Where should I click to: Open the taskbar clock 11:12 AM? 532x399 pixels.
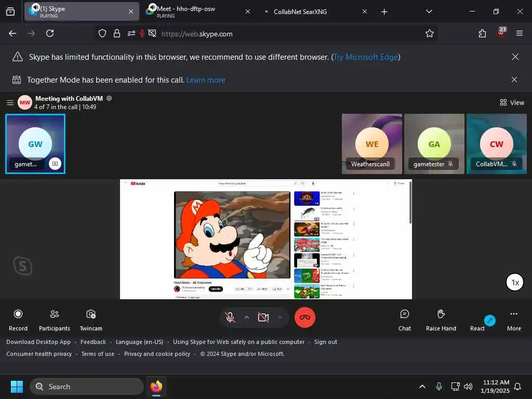pyautogui.click(x=495, y=387)
